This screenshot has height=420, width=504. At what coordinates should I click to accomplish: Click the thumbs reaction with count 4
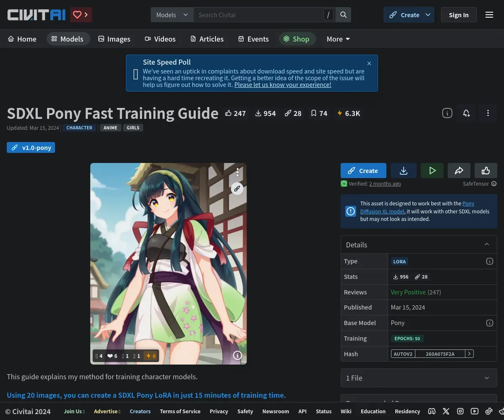click(99, 356)
